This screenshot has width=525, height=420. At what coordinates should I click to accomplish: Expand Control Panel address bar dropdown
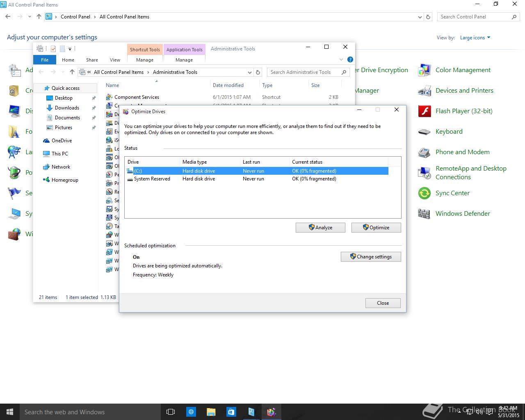[x=420, y=17]
